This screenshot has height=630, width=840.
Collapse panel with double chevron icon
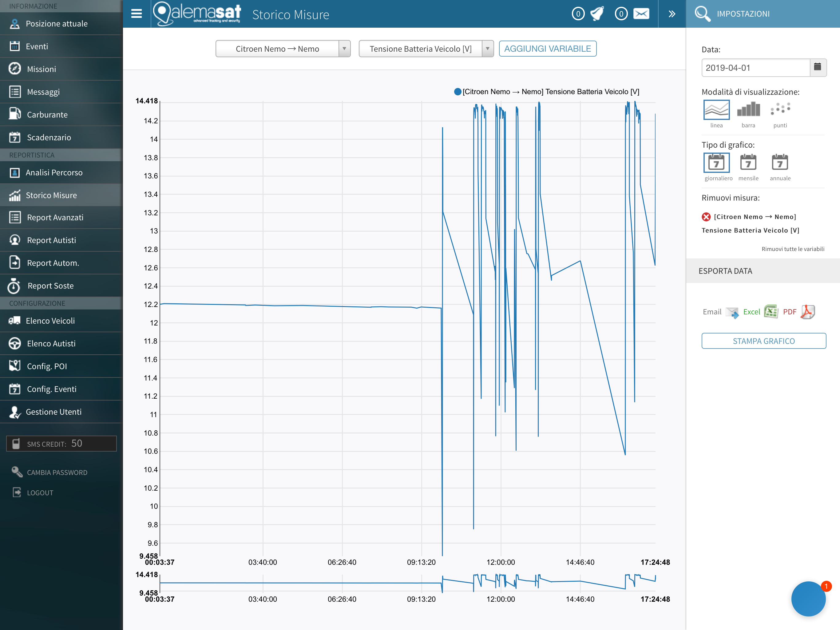672,14
